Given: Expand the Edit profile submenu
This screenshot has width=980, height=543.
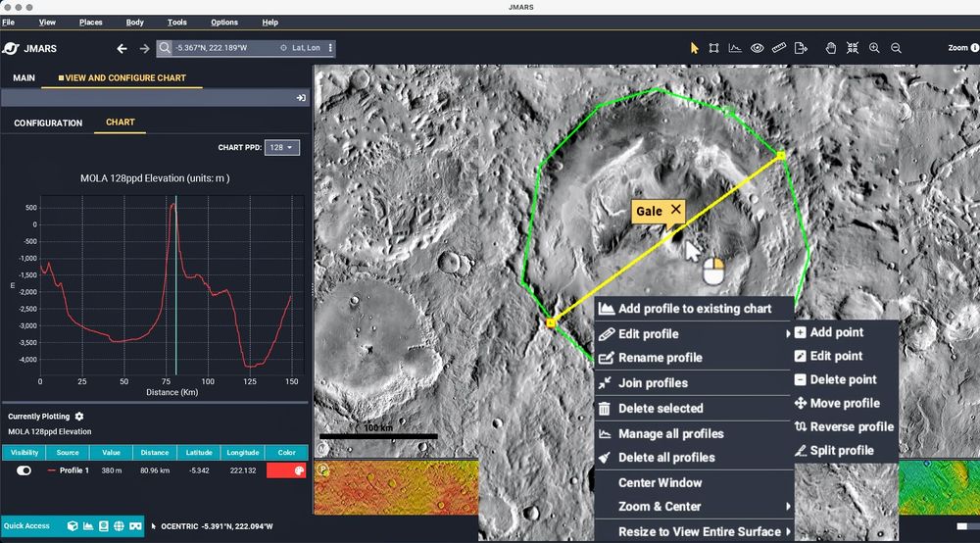Looking at the screenshot, I should pyautogui.click(x=694, y=333).
